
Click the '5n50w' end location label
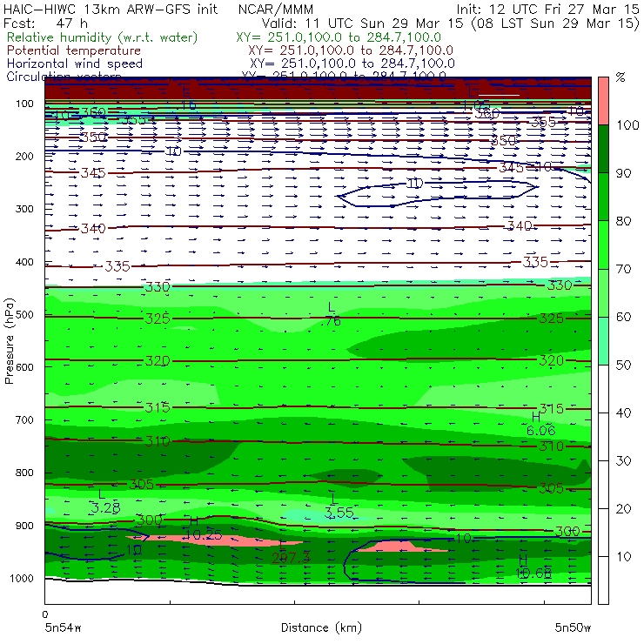(x=573, y=627)
